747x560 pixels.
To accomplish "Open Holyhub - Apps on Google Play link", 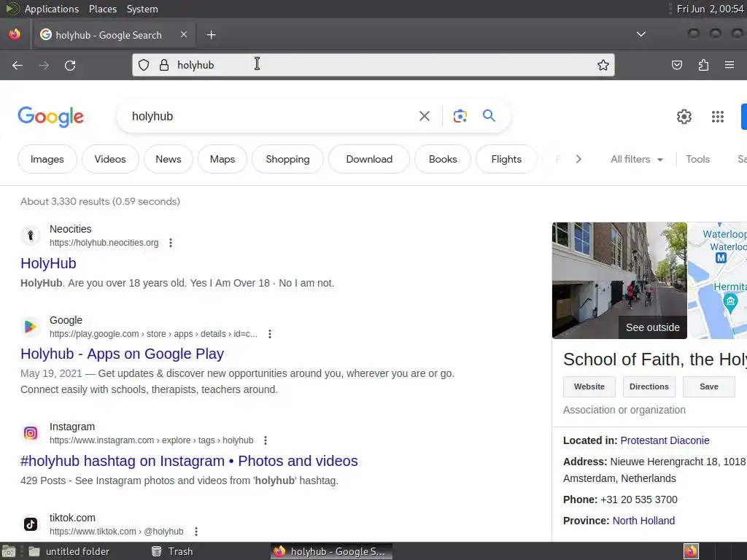I will pyautogui.click(x=122, y=354).
